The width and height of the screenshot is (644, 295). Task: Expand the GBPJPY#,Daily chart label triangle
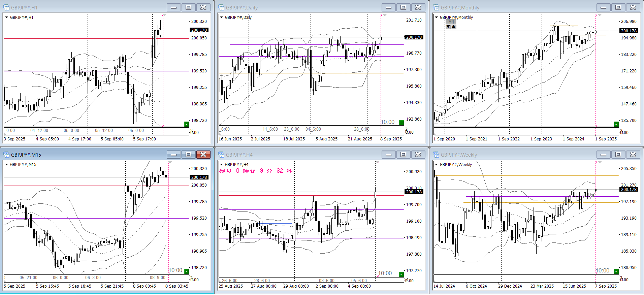pyautogui.click(x=221, y=17)
